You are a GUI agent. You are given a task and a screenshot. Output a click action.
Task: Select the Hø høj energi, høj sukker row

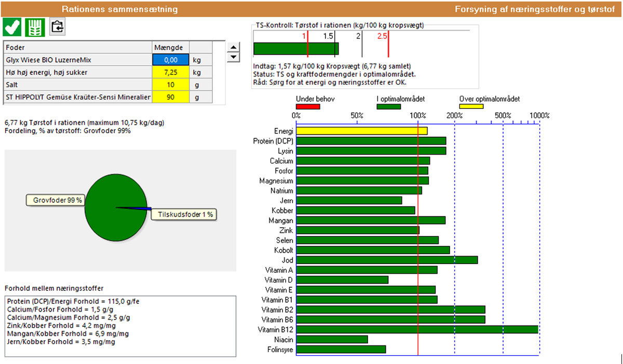pos(78,73)
